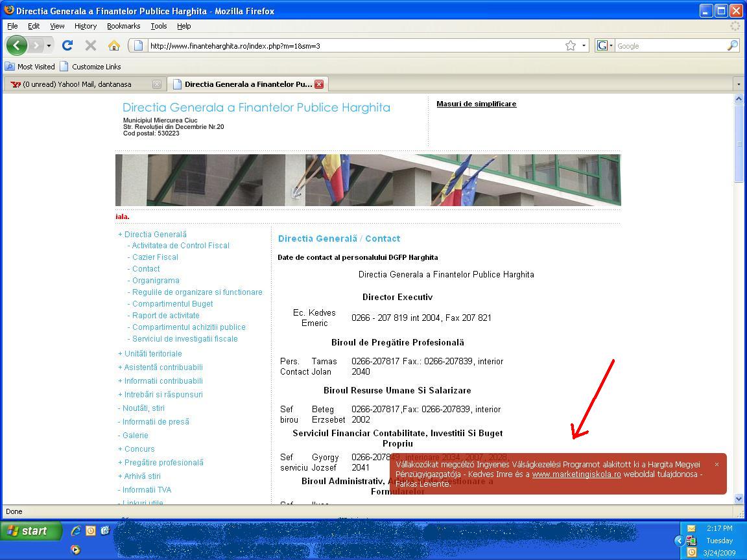Open the Galerie link
Image resolution: width=747 pixels, height=560 pixels.
click(x=133, y=436)
